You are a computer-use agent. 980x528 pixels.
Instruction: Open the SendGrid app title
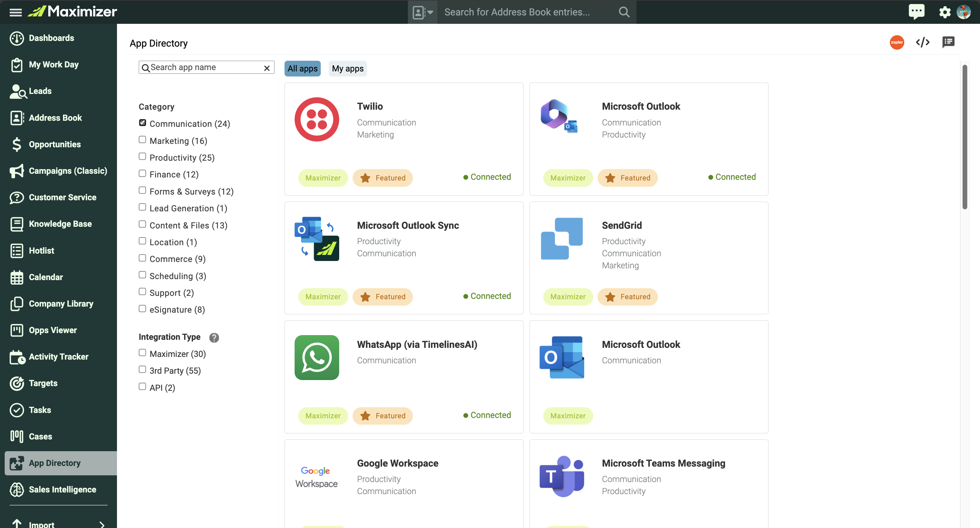coord(622,225)
